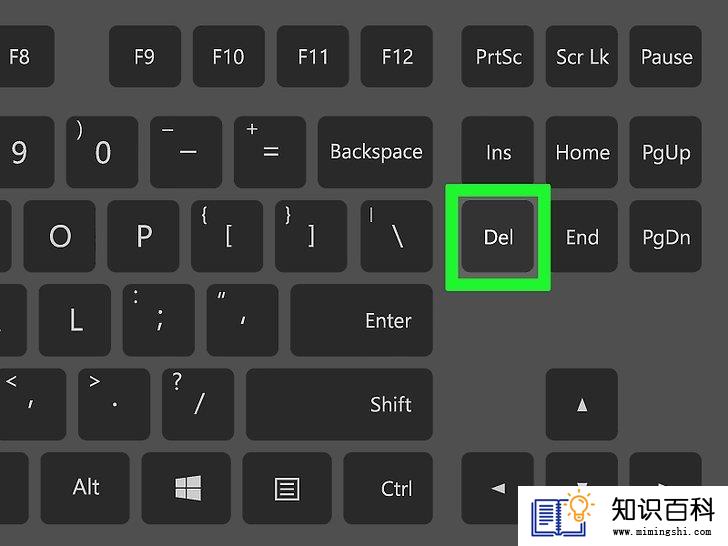Click the right Shift key
Image resolution: width=728 pixels, height=546 pixels.
[x=339, y=404]
